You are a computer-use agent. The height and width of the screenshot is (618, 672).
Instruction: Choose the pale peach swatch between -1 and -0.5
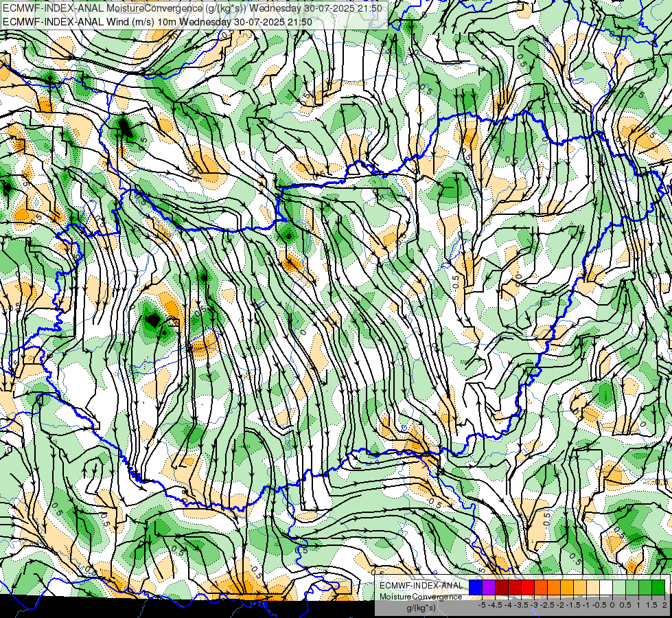pos(593,587)
